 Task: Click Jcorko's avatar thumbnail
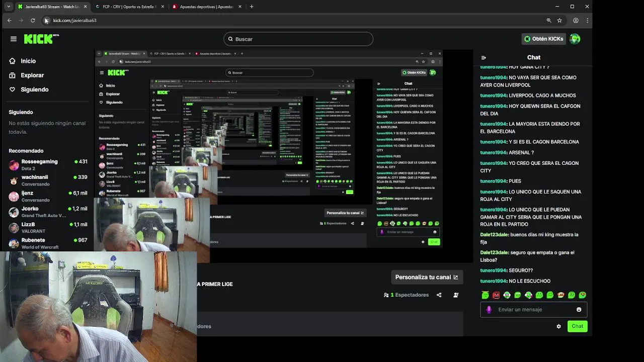[14, 212]
